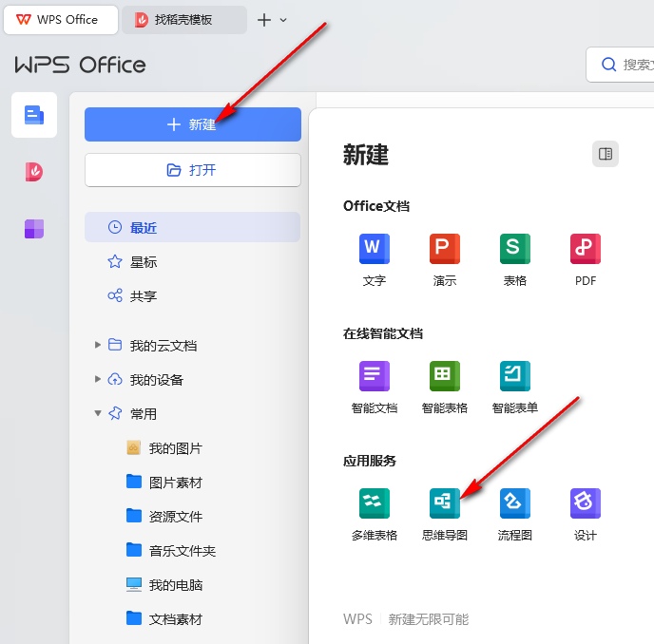Screen dimensions: 654x644
Task: Select the documents icon in left sidebar
Action: pyautogui.click(x=34, y=115)
